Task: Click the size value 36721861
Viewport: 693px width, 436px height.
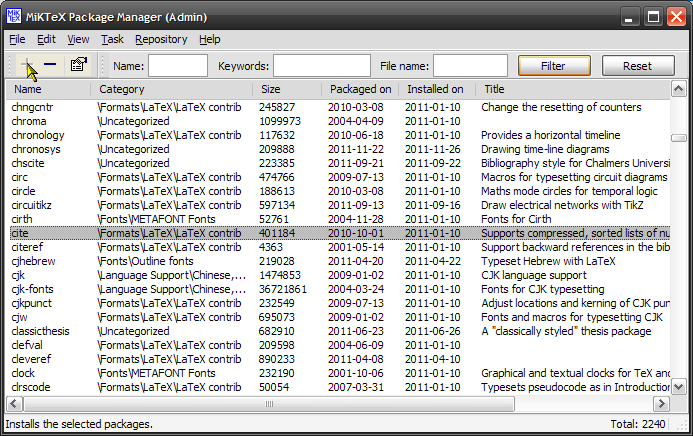Action: pos(283,289)
